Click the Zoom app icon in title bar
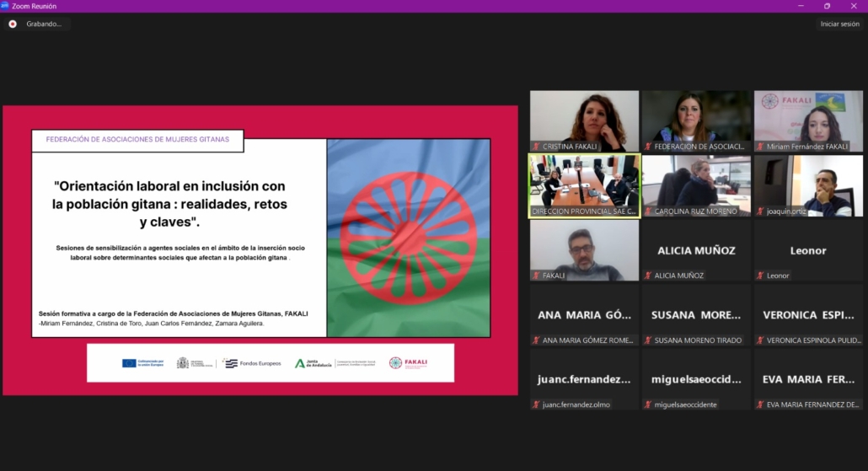This screenshot has width=868, height=471. coord(5,6)
